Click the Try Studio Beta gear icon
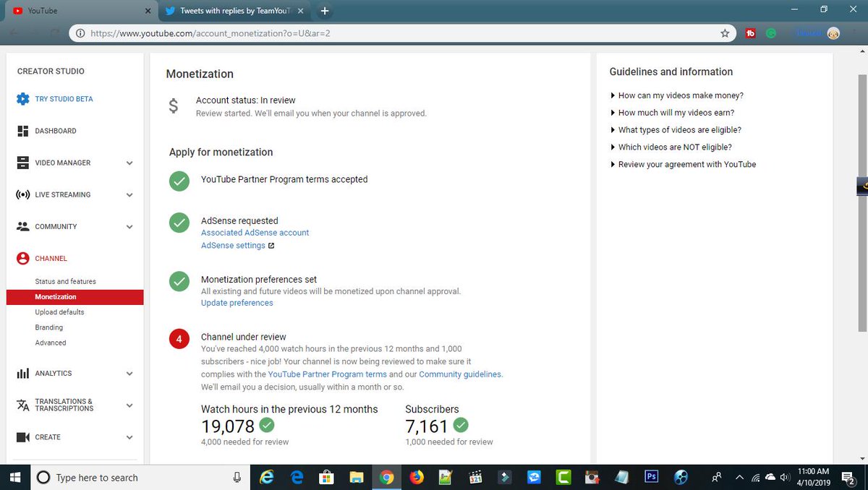 [22, 99]
